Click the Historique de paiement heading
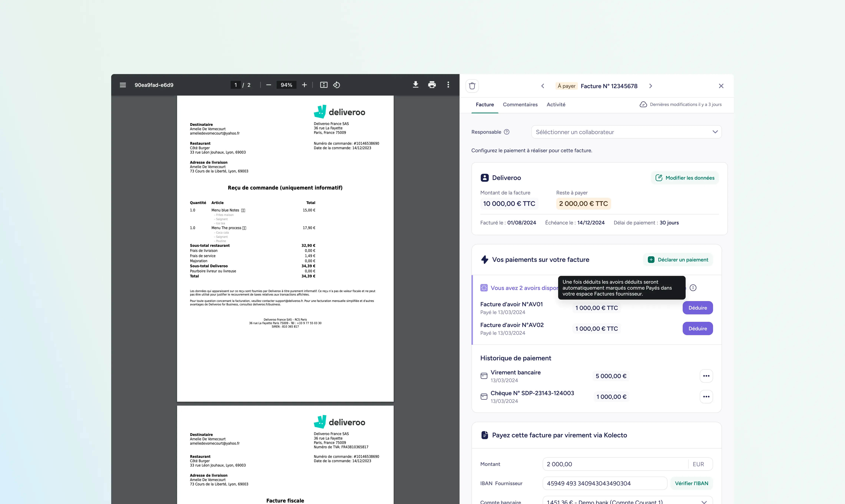Screen dimensions: 845x504 coord(515,358)
